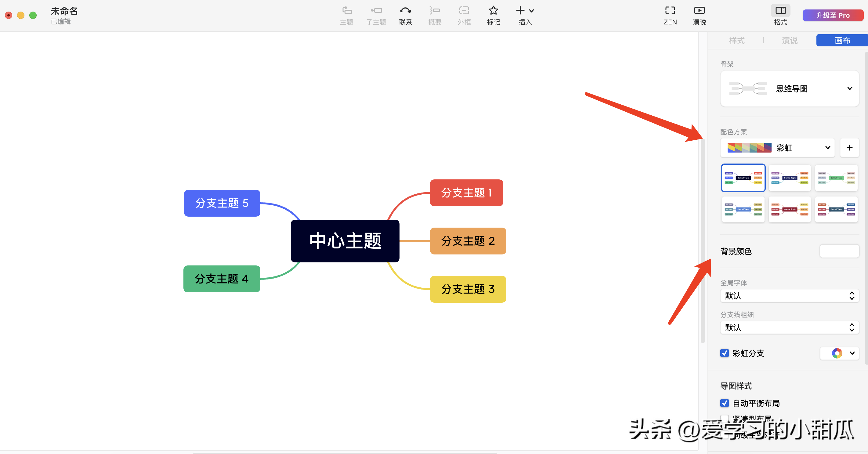
Task: Select the 分支主题 1 node
Action: click(466, 193)
